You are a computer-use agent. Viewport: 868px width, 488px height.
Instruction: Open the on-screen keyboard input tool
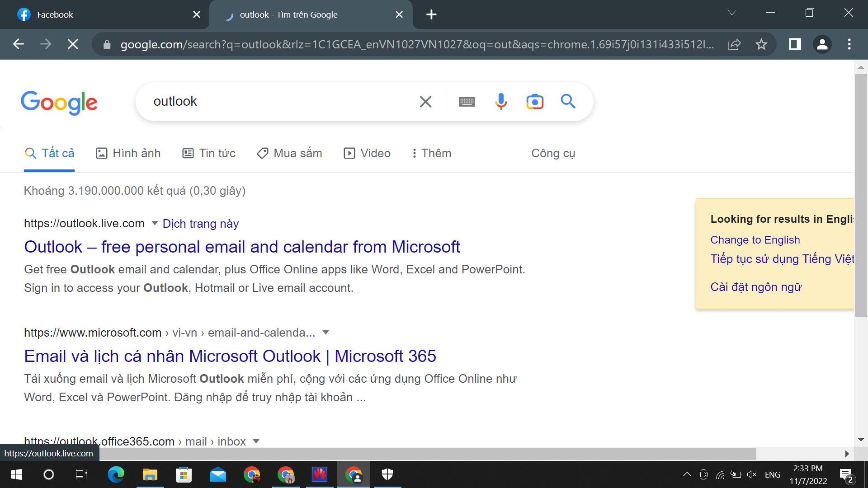point(467,102)
